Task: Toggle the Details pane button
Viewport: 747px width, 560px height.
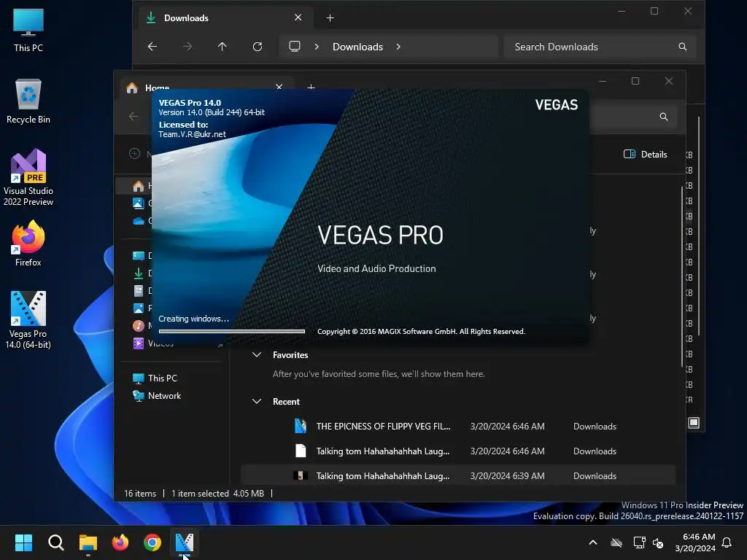Action: 646,155
